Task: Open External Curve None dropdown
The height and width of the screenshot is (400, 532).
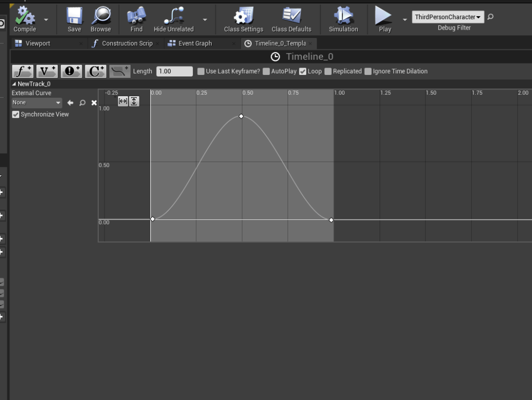Action: 36,103
